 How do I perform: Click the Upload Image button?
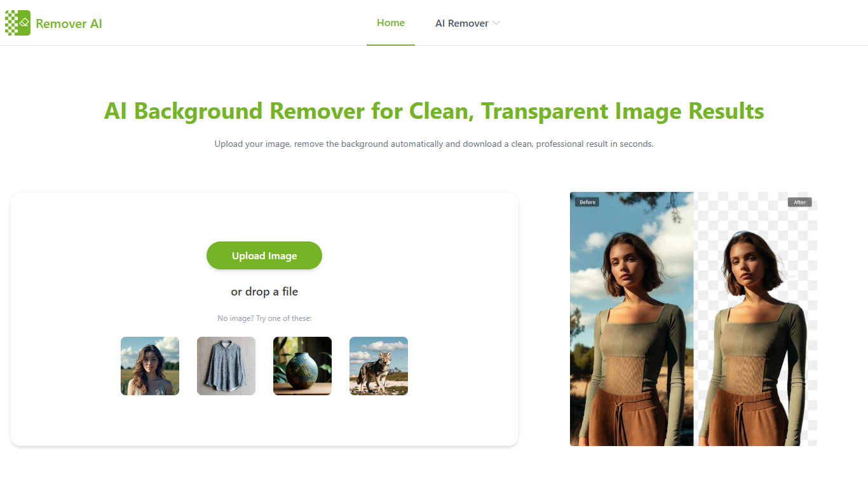tap(264, 255)
